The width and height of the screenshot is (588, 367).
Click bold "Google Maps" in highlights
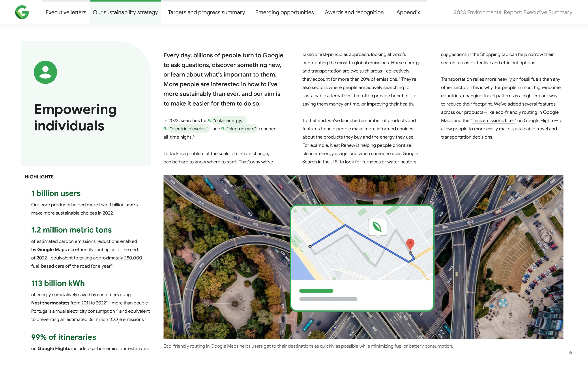(52, 250)
